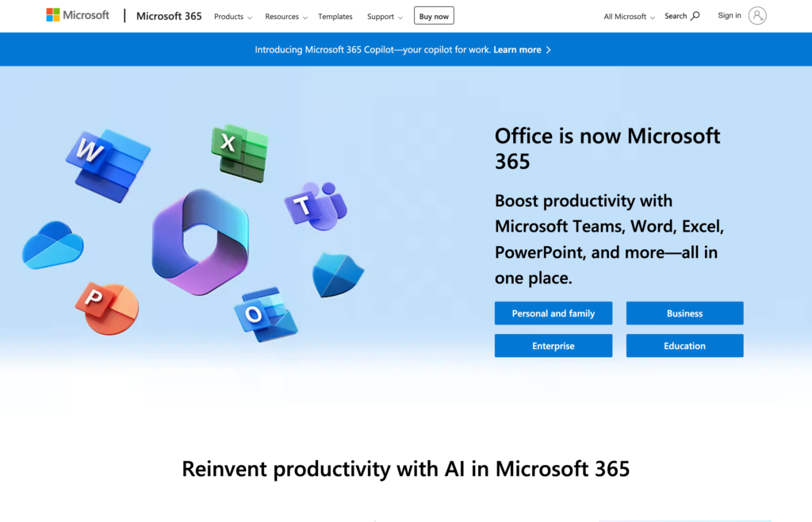Click the Microsoft logo in header
This screenshot has height=522, width=812.
point(78,15)
